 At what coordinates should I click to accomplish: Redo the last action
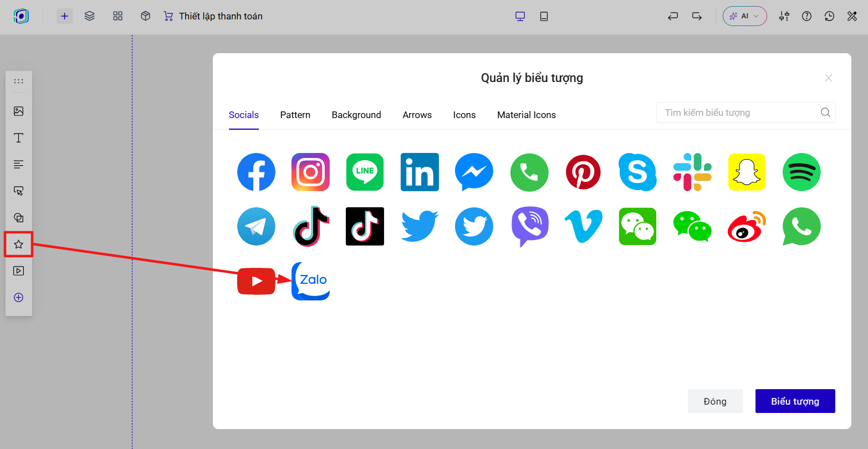coord(697,16)
